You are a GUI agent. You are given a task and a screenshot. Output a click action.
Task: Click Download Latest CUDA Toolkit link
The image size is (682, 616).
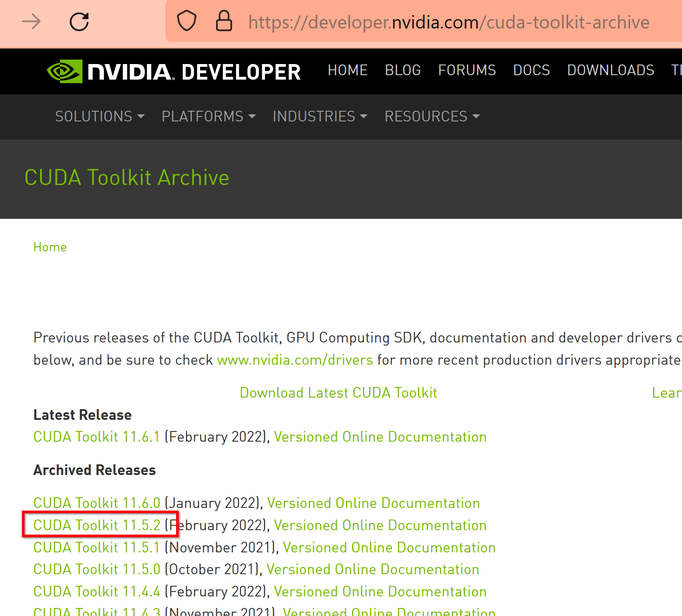tap(338, 393)
